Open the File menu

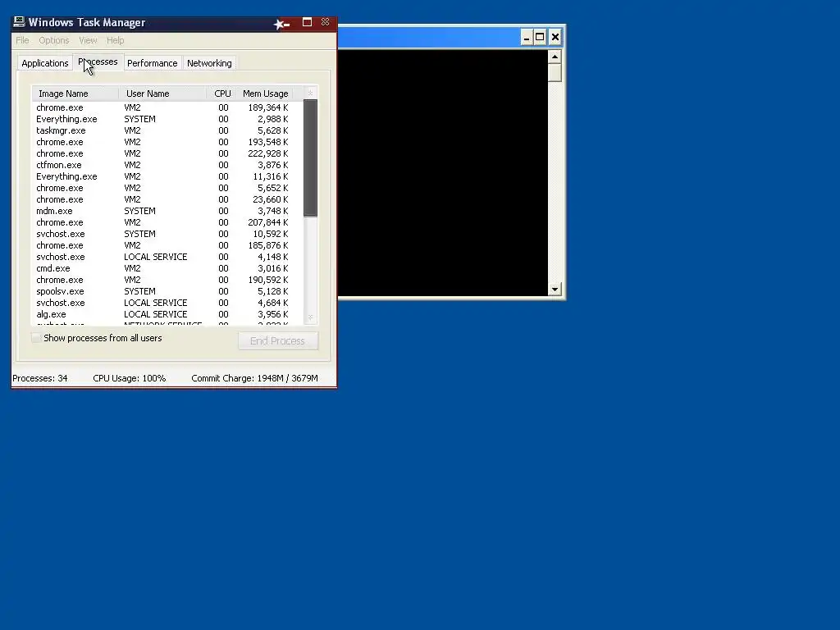tap(22, 40)
